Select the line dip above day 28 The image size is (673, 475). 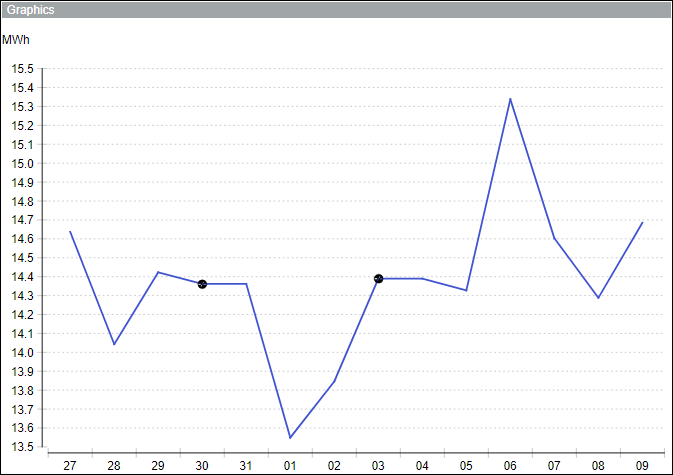click(114, 344)
